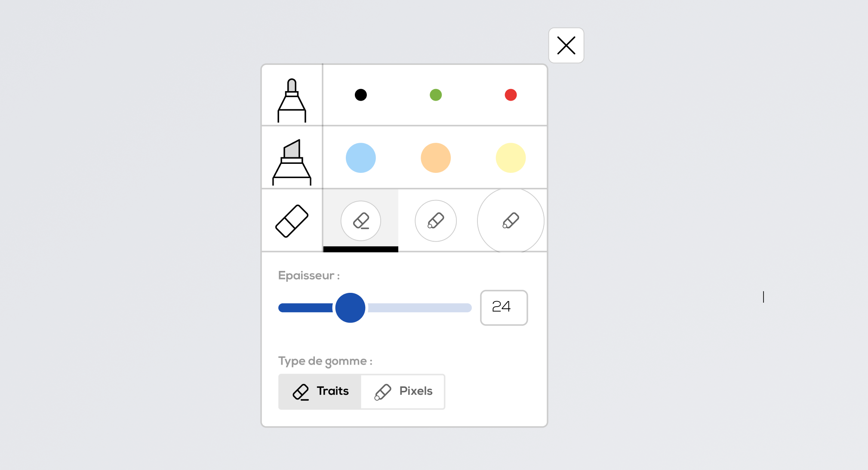The height and width of the screenshot is (470, 868).
Task: Click the eraser icon inside Traits button
Action: [301, 392]
